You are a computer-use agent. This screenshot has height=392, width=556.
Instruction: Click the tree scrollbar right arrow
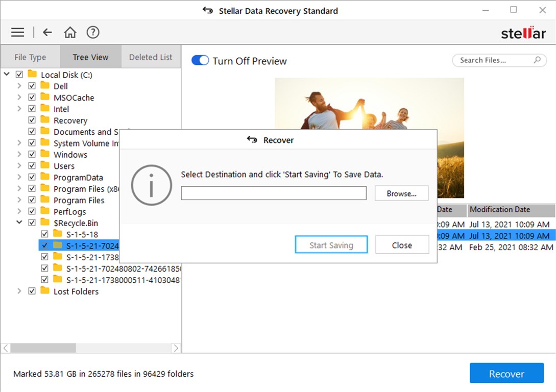click(176, 348)
